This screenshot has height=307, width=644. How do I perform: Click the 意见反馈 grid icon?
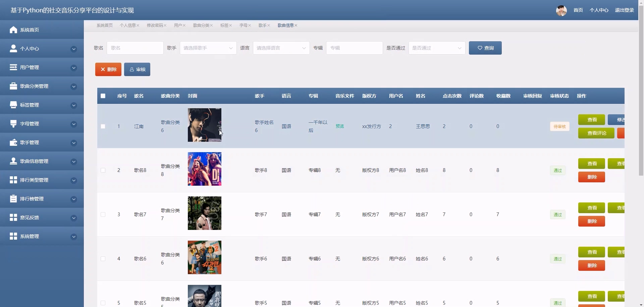tap(13, 218)
